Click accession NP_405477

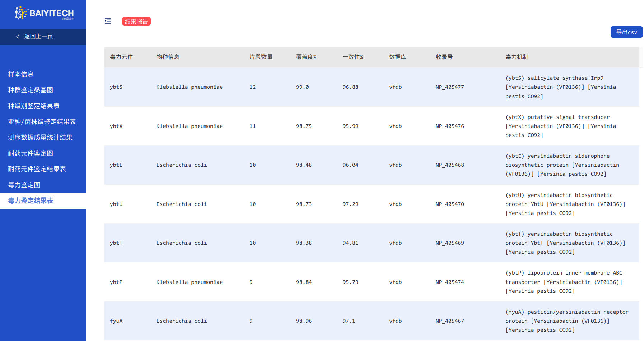click(450, 87)
